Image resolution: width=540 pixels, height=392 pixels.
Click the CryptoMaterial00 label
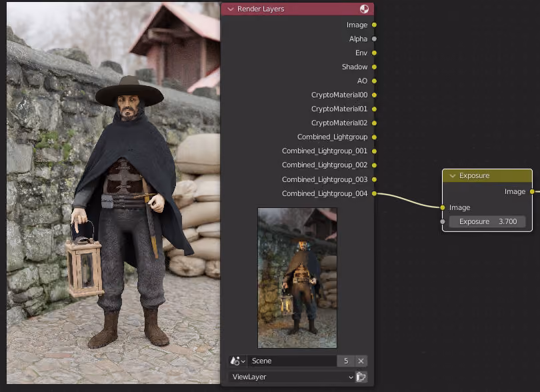[x=339, y=95]
